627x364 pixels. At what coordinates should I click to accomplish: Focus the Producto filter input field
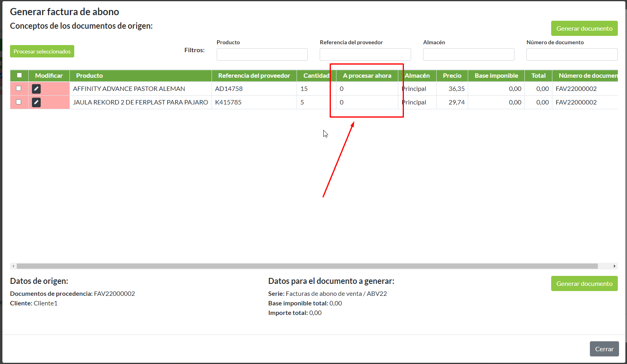point(262,54)
